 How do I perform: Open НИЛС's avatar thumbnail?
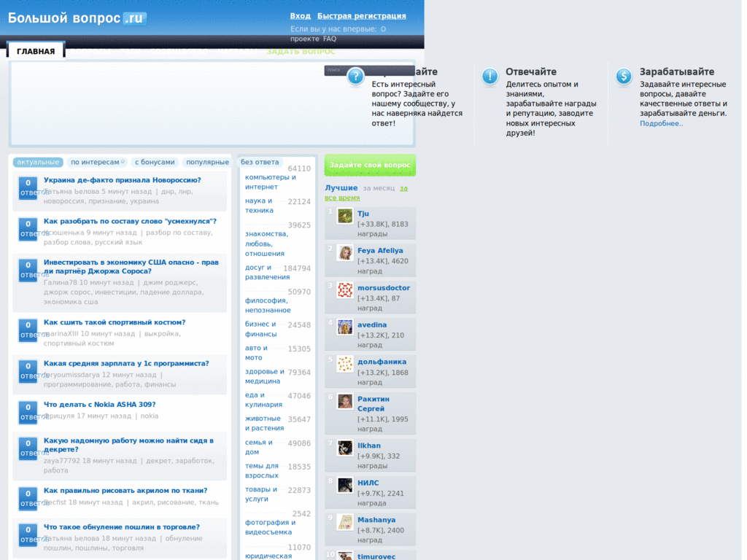coord(345,485)
